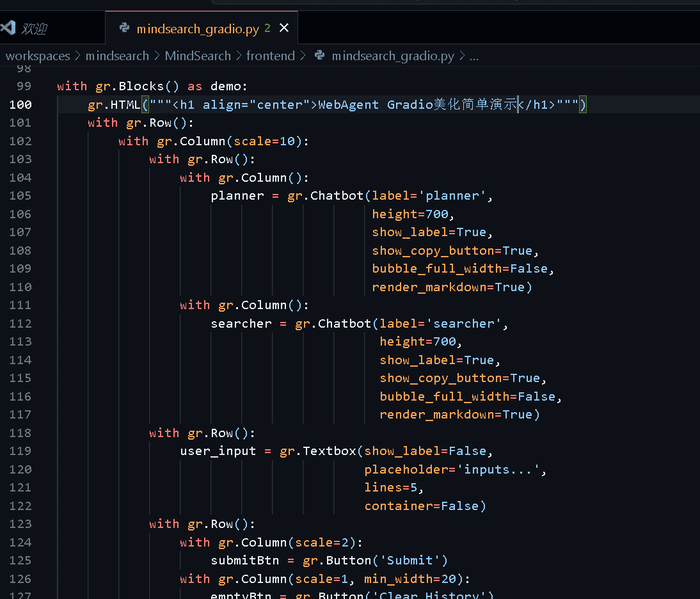The height and width of the screenshot is (599, 700).
Task: Click 'gr.Textbox' on line 119
Action: coord(318,451)
